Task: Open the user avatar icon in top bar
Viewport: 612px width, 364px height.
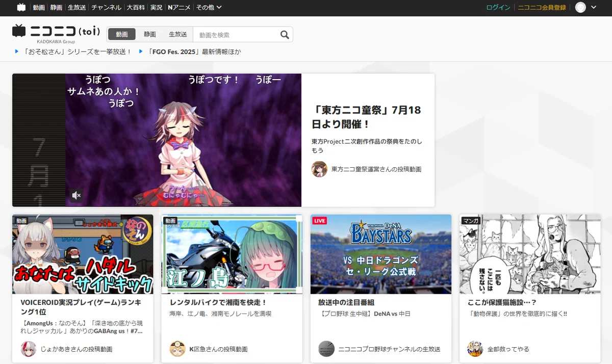Action: [x=580, y=7]
